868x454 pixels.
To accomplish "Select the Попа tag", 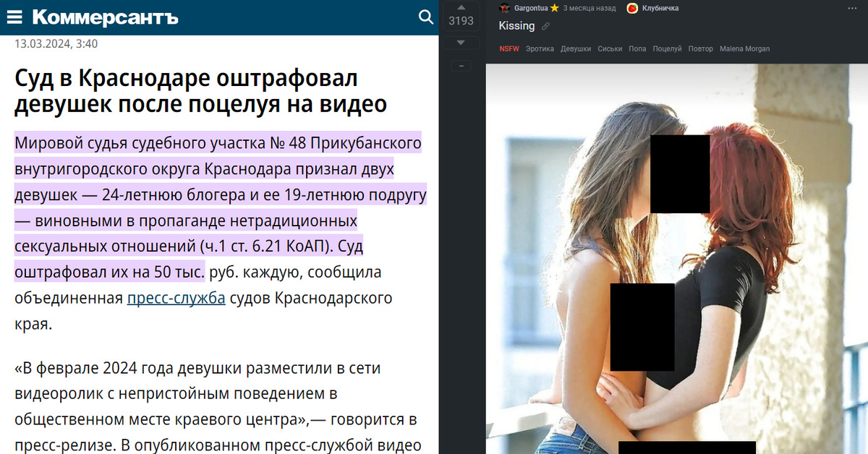I will click(637, 48).
